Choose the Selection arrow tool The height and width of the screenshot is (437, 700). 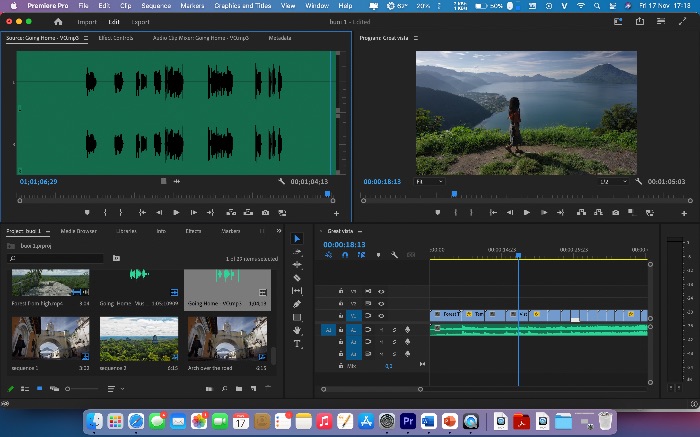coord(297,239)
